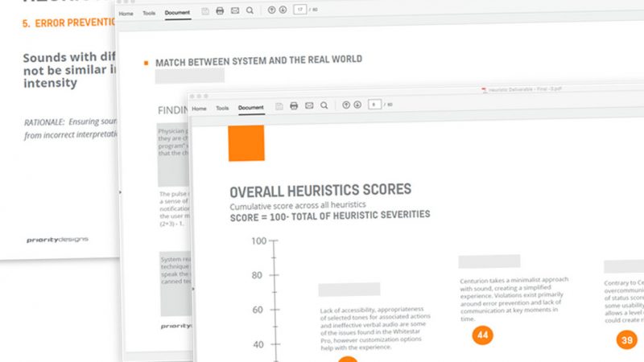Screen dimensions: 644x362
Task: Open the Tools tab in the front PDF window
Action: coord(222,109)
